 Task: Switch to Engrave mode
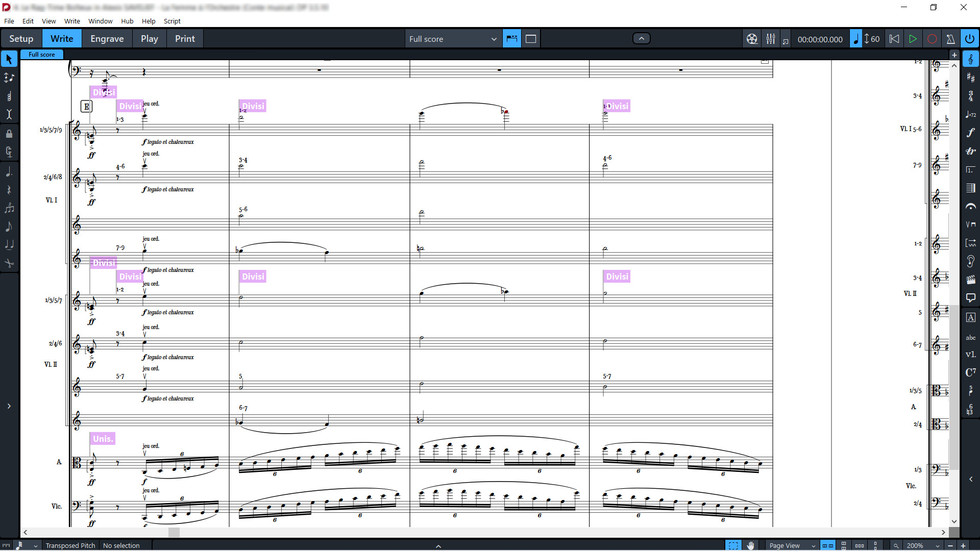107,39
